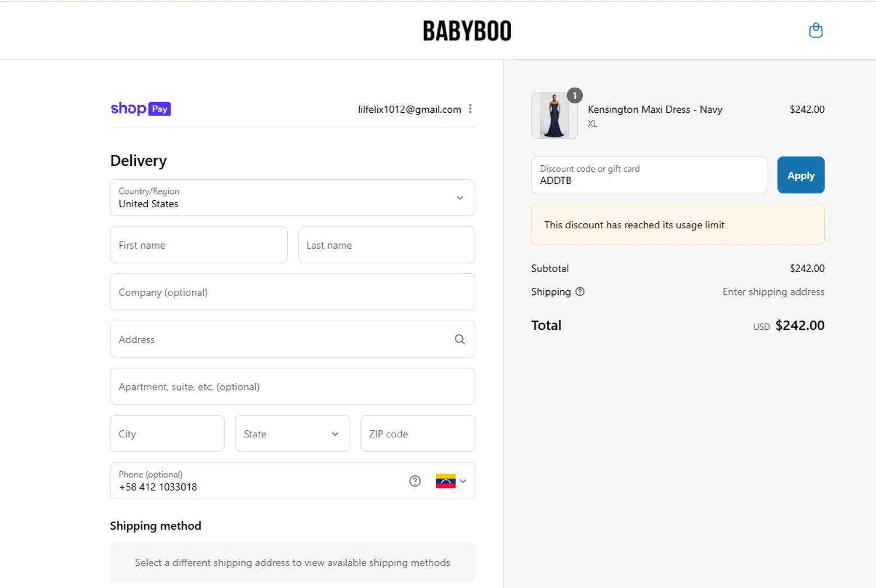
Task: Click the ZIP code field
Action: tap(418, 433)
